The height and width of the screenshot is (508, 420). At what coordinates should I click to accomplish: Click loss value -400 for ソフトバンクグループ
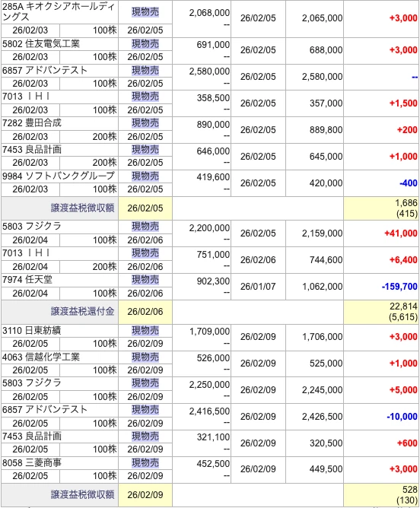(x=409, y=183)
